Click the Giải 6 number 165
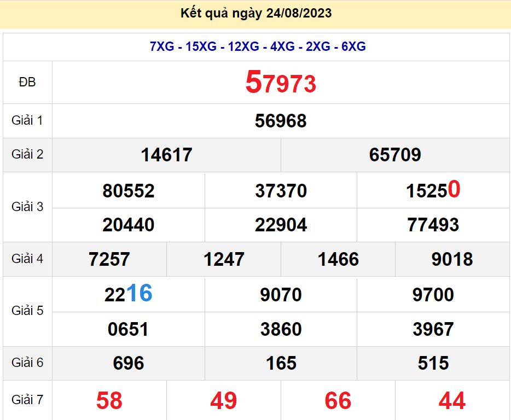The image size is (511, 420). [281, 363]
